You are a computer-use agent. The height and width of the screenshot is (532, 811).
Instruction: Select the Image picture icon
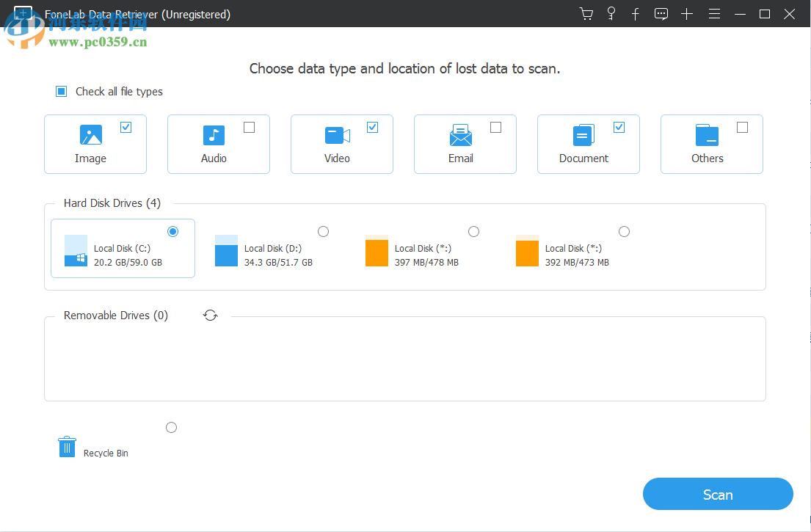click(90, 136)
